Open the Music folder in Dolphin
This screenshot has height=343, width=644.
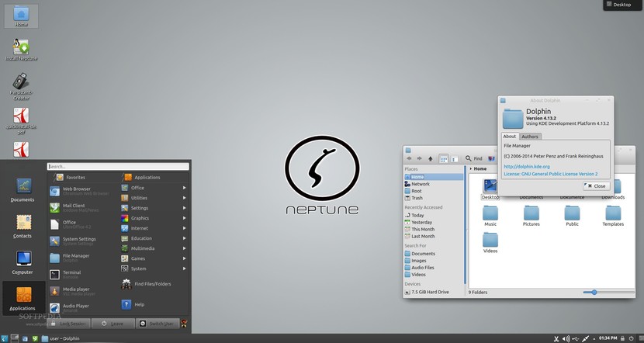[490, 216]
